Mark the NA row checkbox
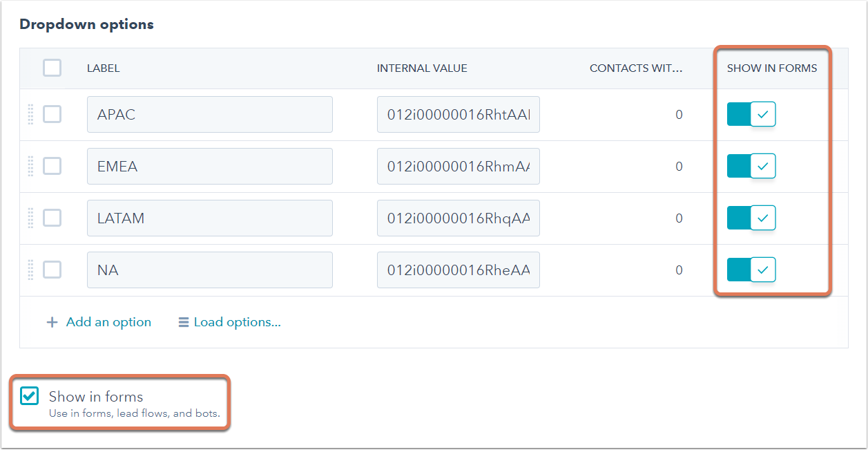This screenshot has width=868, height=450. tap(52, 270)
